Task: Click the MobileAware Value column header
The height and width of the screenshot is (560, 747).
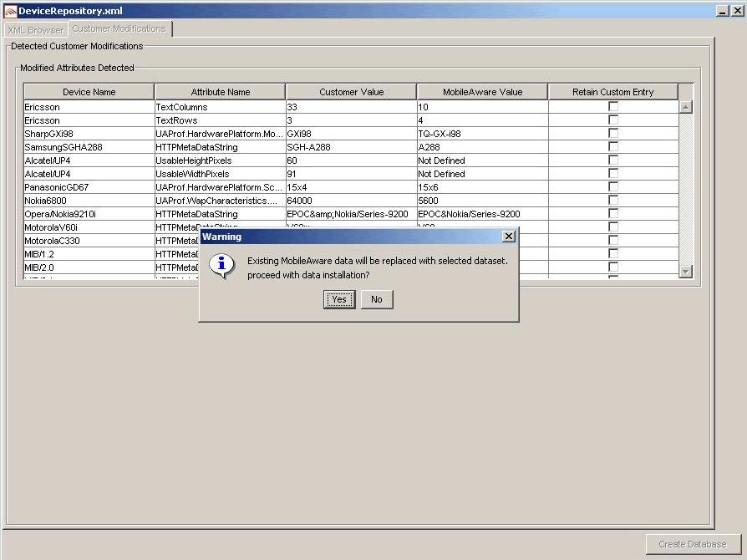Action: click(483, 92)
